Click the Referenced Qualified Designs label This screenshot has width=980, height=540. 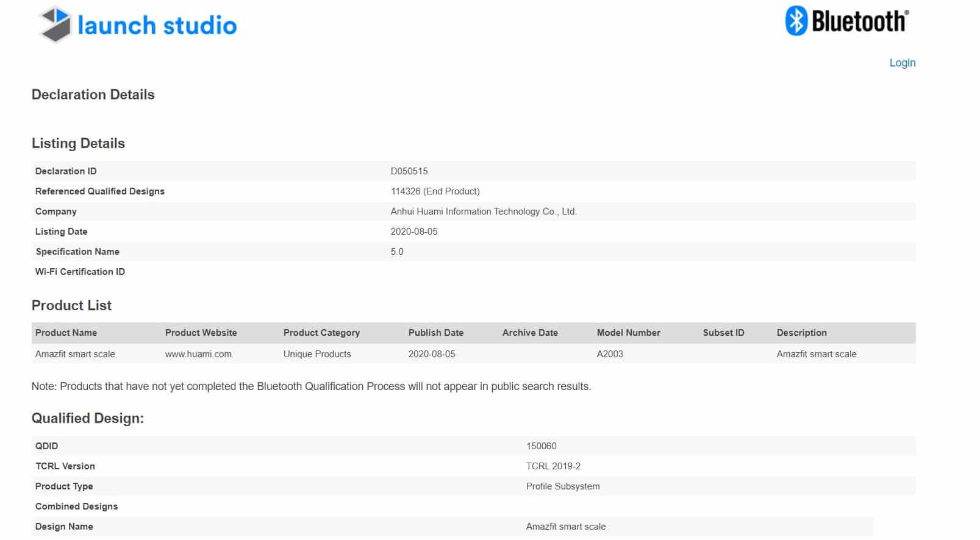tap(100, 191)
